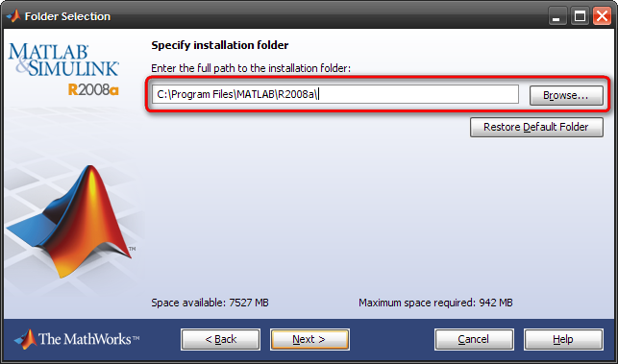Image resolution: width=618 pixels, height=364 pixels.
Task: Click the "Maximum space required: 942 MB" text
Action: pos(435,303)
